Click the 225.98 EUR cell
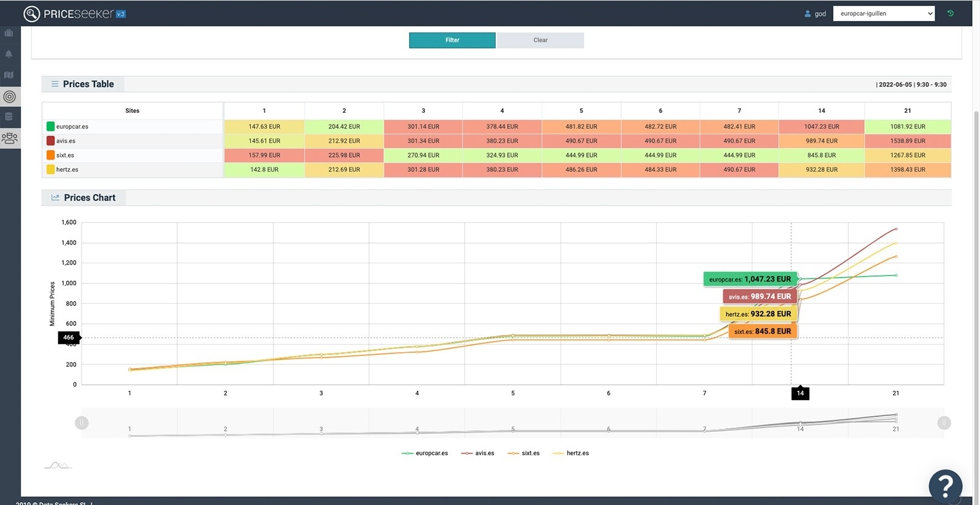980x505 pixels. click(x=344, y=155)
